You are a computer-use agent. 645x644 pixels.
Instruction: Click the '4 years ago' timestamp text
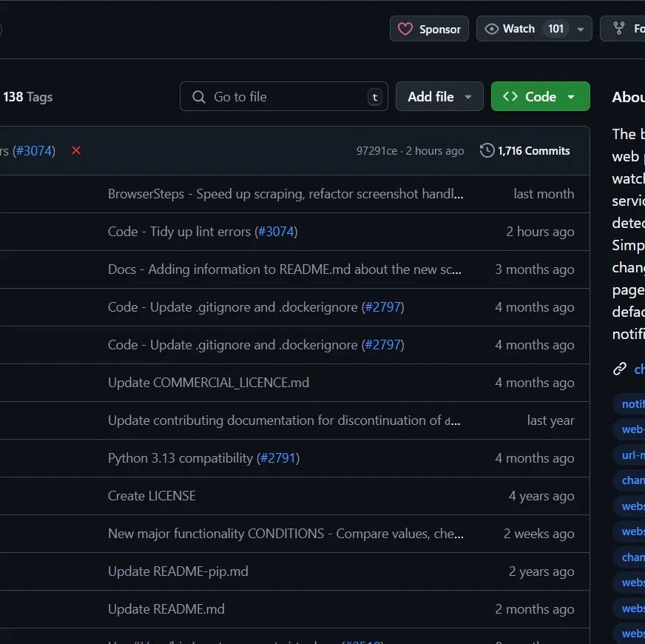[x=541, y=496]
